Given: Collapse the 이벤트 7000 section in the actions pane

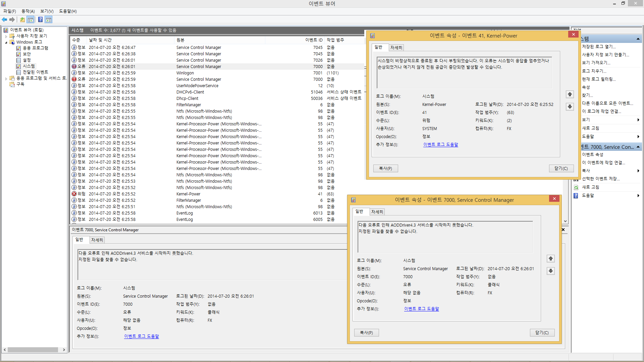Looking at the screenshot, I should tap(638, 147).
